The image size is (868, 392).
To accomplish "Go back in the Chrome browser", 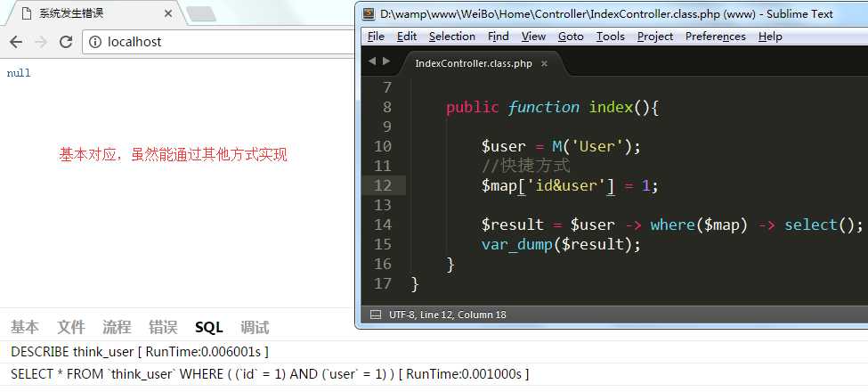I will [x=16, y=42].
